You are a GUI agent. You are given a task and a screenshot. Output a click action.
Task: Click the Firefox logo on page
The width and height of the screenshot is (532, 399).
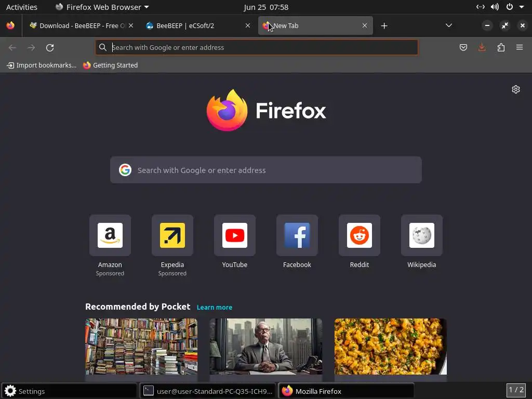pyautogui.click(x=266, y=110)
